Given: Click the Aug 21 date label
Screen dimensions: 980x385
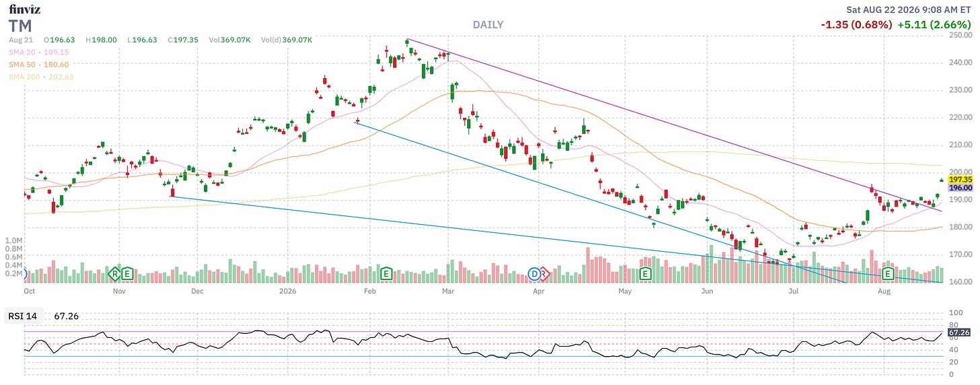Looking at the screenshot, I should click(20, 40).
